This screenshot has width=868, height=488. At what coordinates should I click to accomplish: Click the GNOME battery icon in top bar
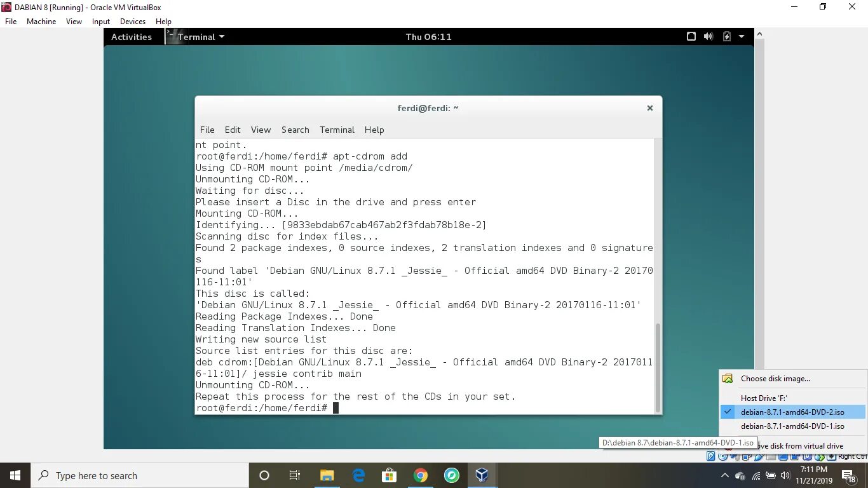[726, 37]
